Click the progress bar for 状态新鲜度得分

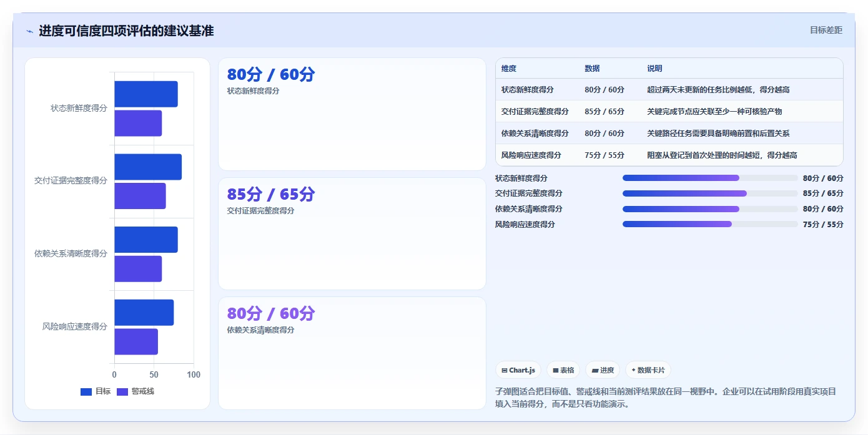pos(710,178)
